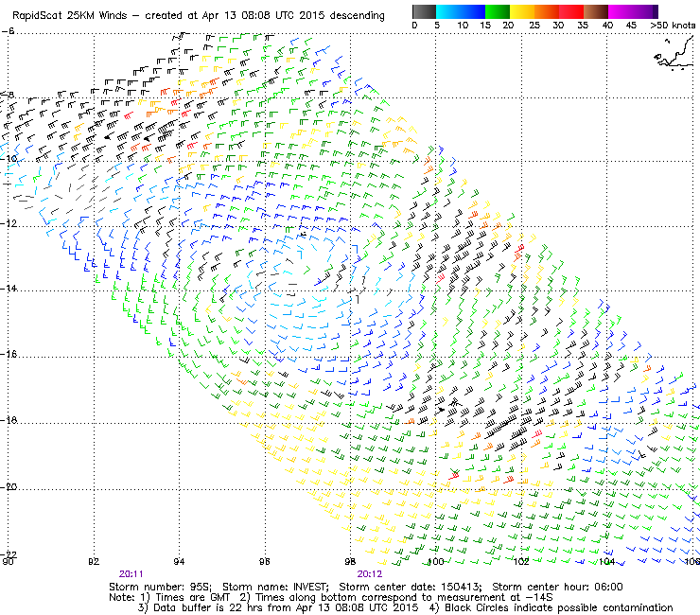The width and height of the screenshot is (700, 615).
Task: Click the gray 0-5 knots legend swatch
Action: tap(424, 11)
